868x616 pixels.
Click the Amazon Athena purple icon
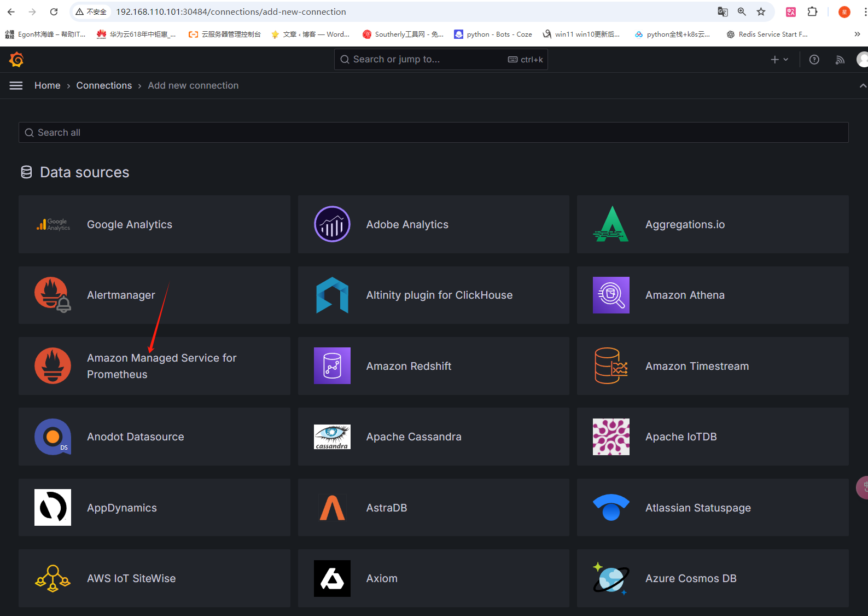pyautogui.click(x=611, y=295)
